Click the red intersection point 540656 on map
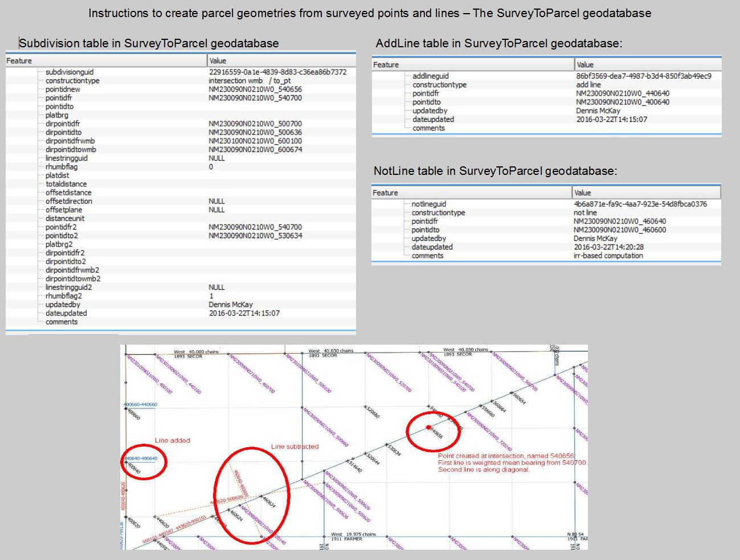 click(428, 427)
